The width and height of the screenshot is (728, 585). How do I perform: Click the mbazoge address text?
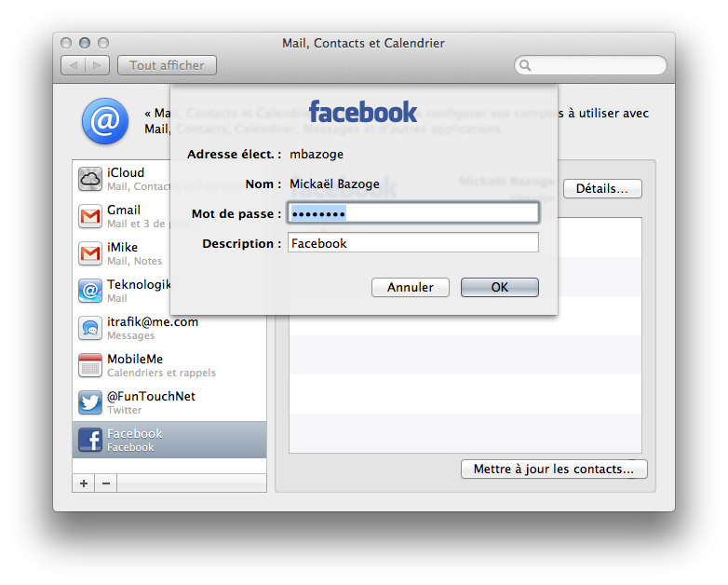317,155
